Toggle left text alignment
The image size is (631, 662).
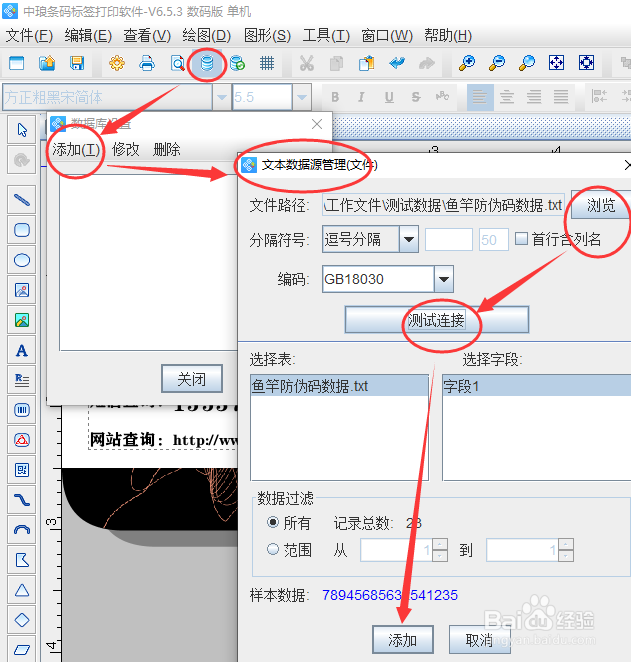480,98
